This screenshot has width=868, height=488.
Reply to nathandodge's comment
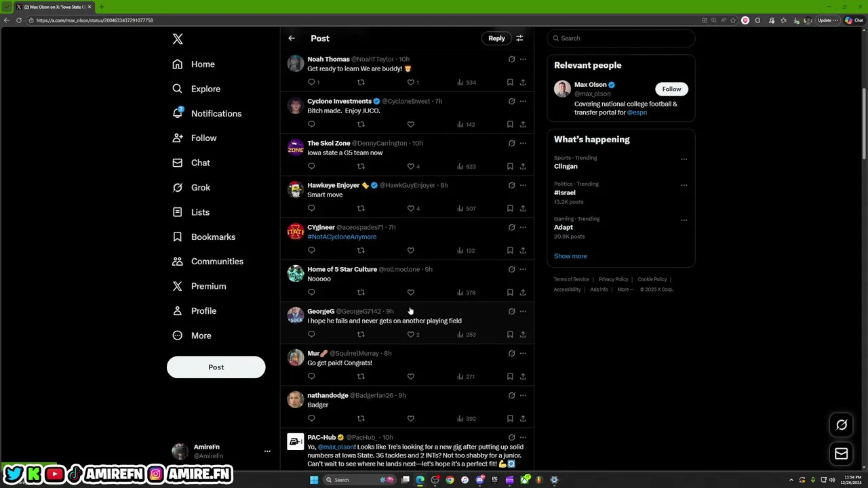click(x=311, y=419)
